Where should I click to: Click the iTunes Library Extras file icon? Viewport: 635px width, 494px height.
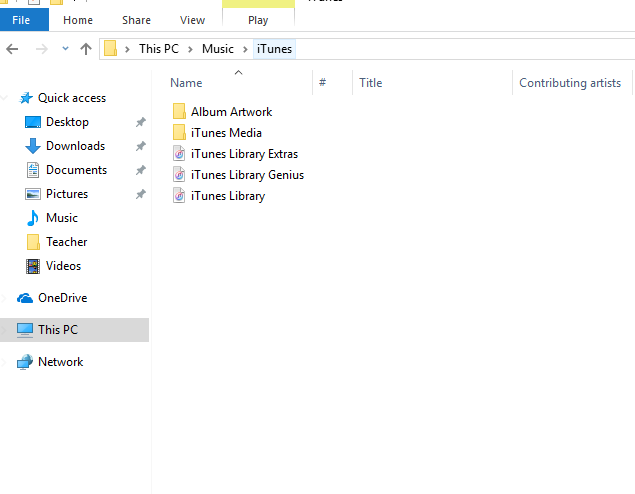click(x=179, y=153)
